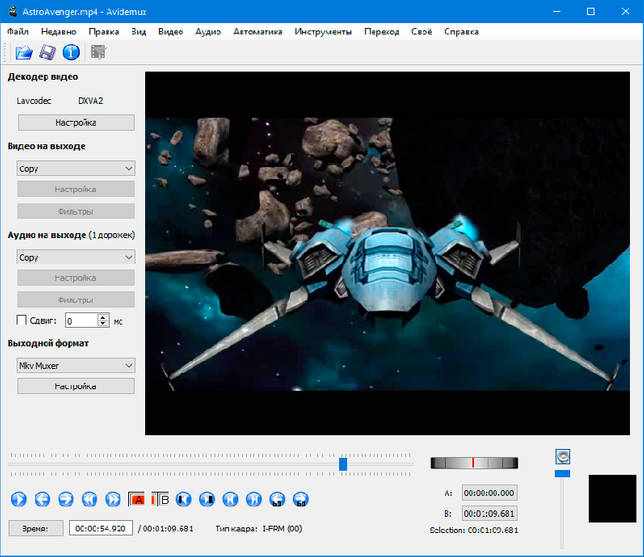Open the Автоматика menu

point(258,32)
